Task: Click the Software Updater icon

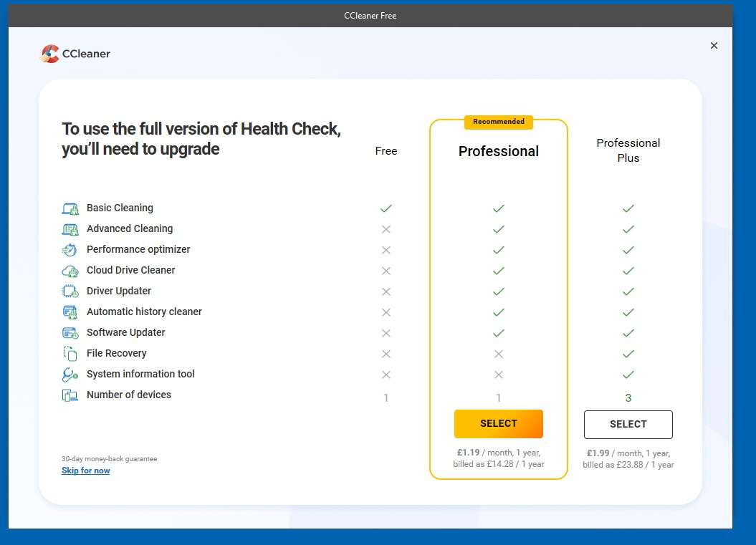Action: 70,333
